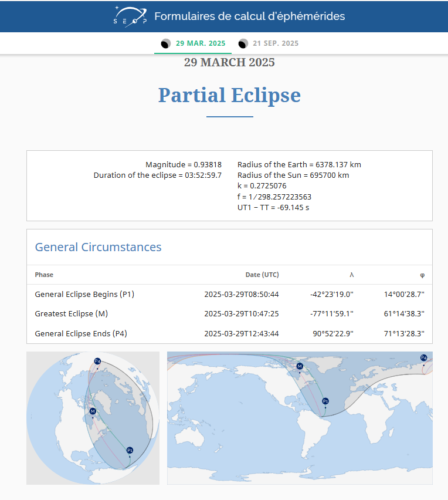Select the General Eclipse Ends (P4) row
448x500 pixels.
(x=81, y=333)
